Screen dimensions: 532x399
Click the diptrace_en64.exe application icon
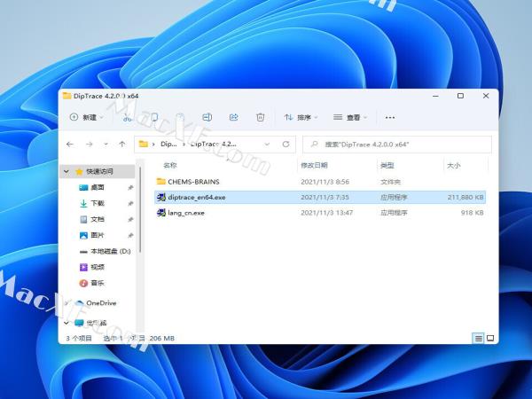[160, 197]
